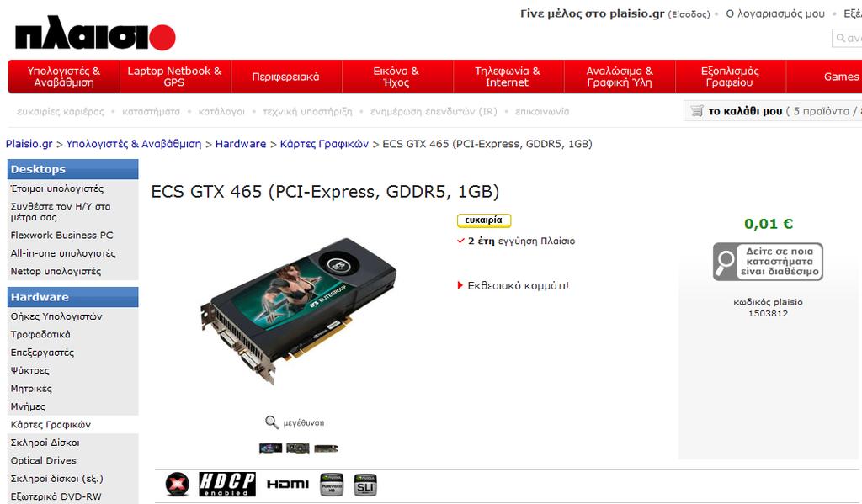The height and width of the screenshot is (504, 862).
Task: Click the search input field
Action: tap(847, 38)
